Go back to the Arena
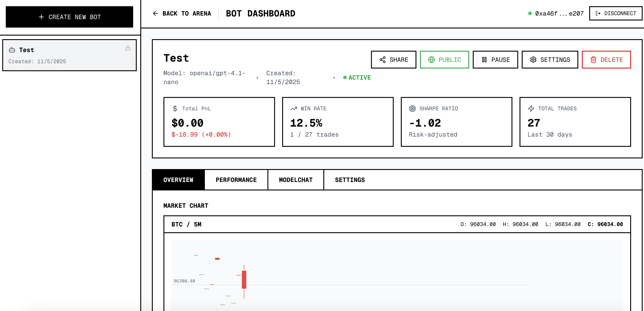The width and height of the screenshot is (644, 311). point(182,14)
